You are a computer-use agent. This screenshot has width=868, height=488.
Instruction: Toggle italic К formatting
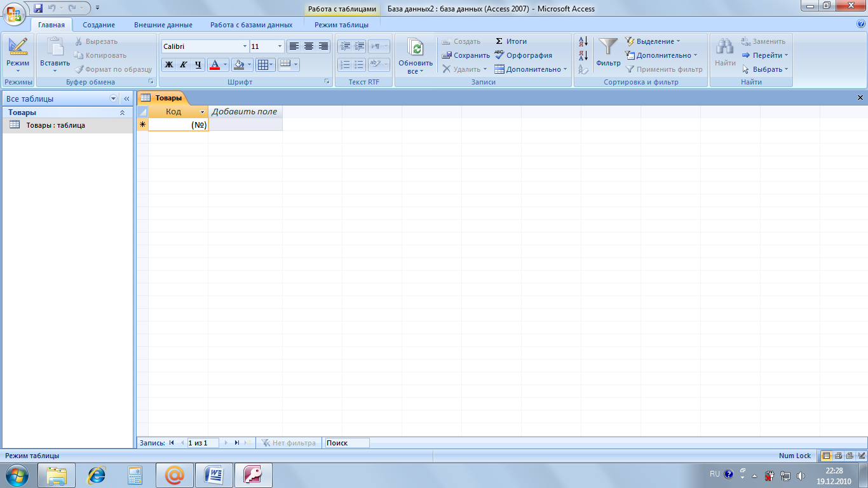click(x=183, y=65)
